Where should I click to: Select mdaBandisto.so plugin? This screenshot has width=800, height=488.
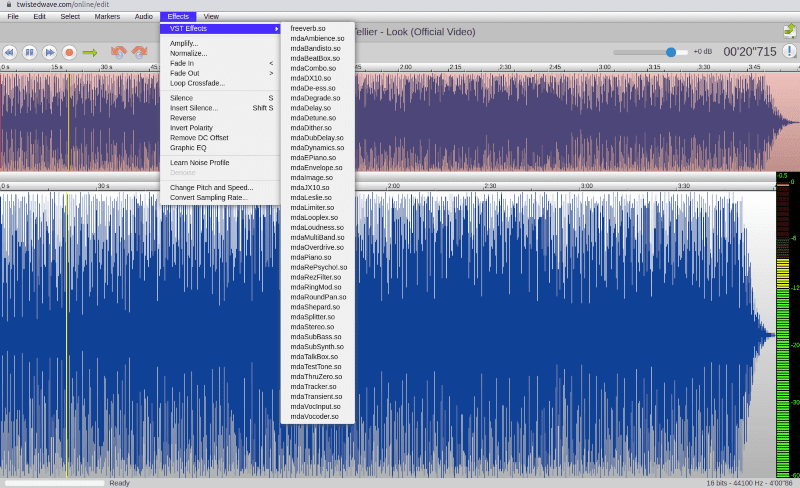click(x=317, y=48)
